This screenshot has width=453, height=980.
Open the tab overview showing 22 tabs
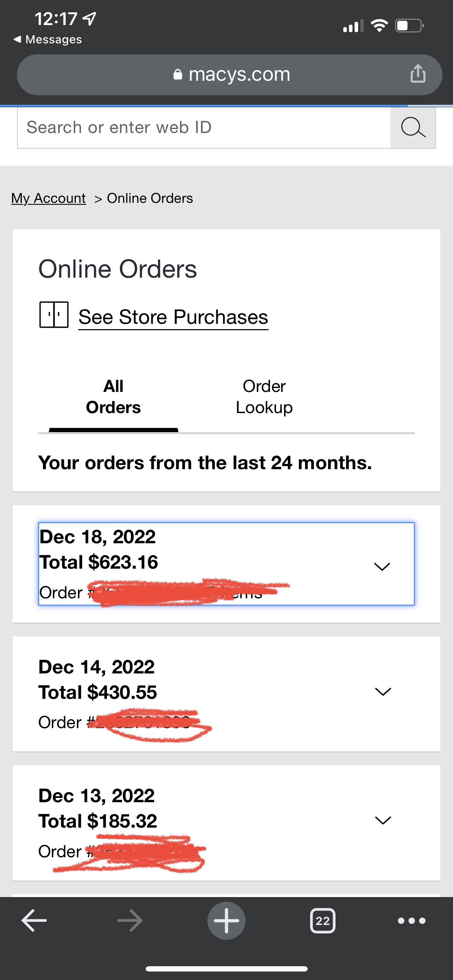point(322,920)
